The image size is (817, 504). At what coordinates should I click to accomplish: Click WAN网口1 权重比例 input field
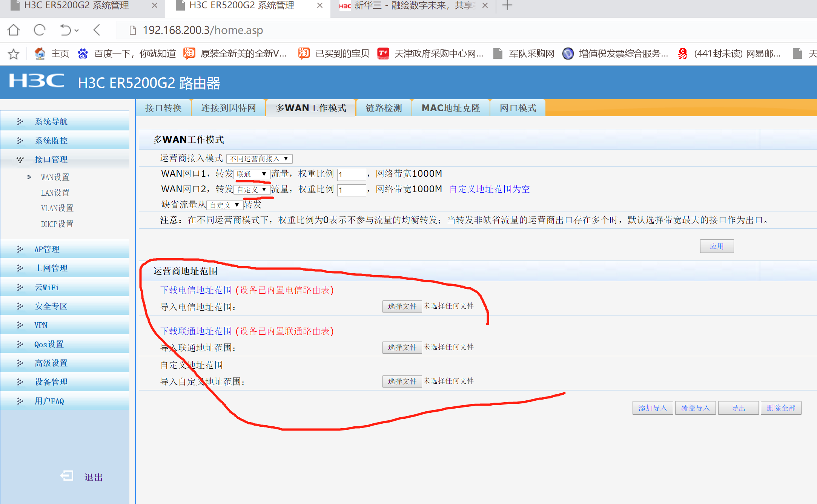351,175
